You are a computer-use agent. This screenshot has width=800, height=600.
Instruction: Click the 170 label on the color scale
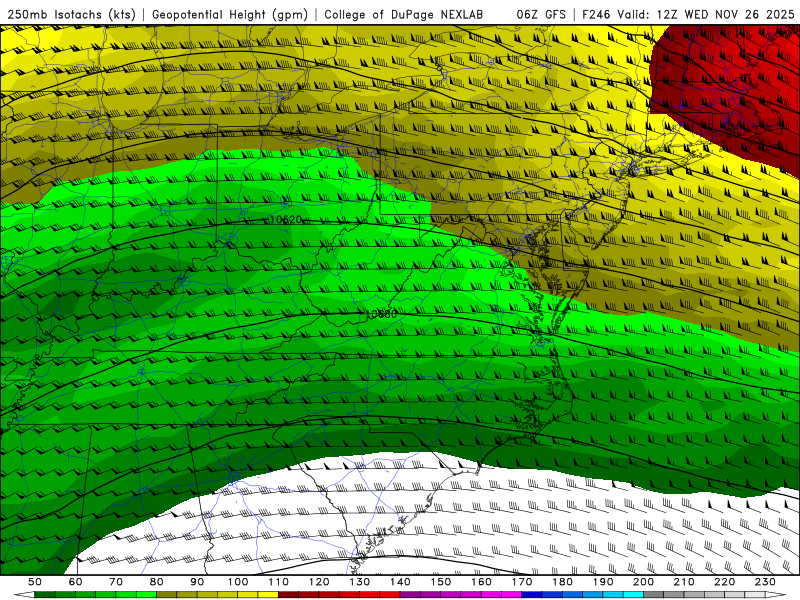[522, 582]
